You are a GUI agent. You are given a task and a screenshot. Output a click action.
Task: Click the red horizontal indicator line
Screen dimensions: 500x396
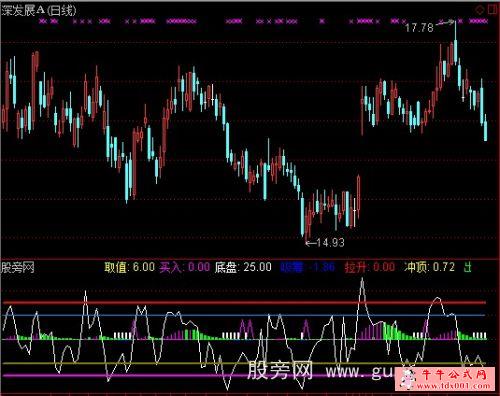[x=244, y=303]
